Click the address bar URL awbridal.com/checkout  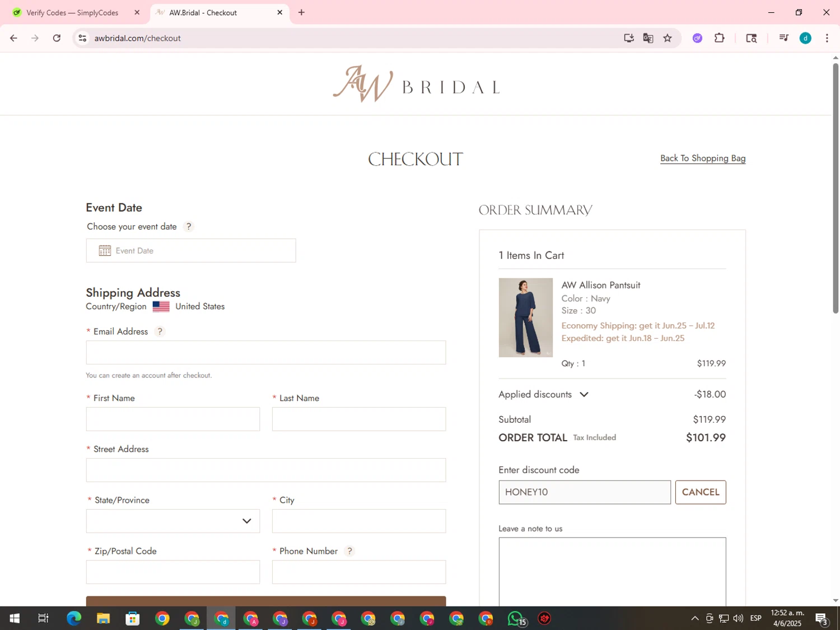(137, 38)
